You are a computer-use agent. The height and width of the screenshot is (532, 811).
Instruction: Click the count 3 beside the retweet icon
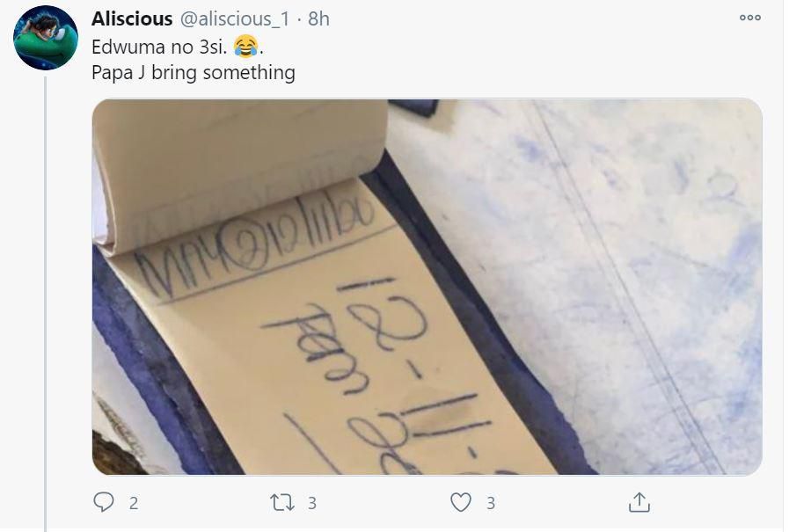tap(312, 503)
